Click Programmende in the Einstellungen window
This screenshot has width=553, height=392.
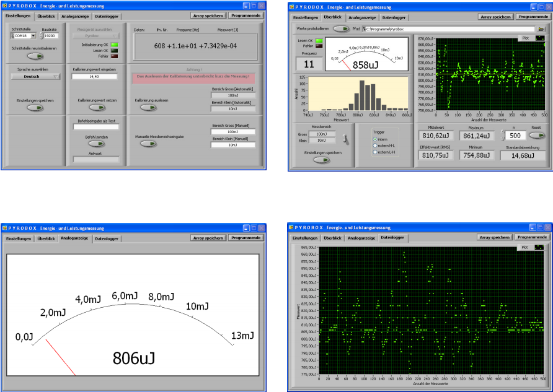tap(246, 15)
